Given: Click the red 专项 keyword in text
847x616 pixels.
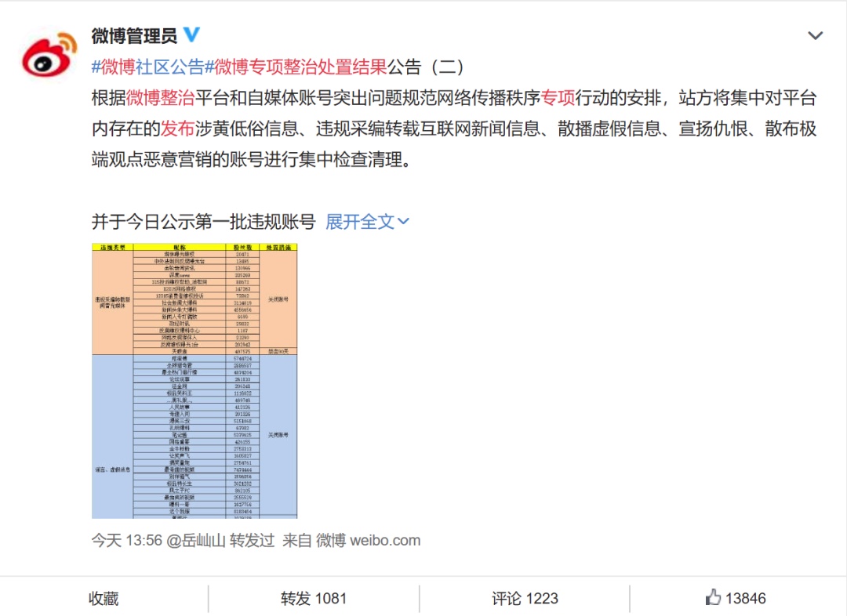Looking at the screenshot, I should click(558, 98).
